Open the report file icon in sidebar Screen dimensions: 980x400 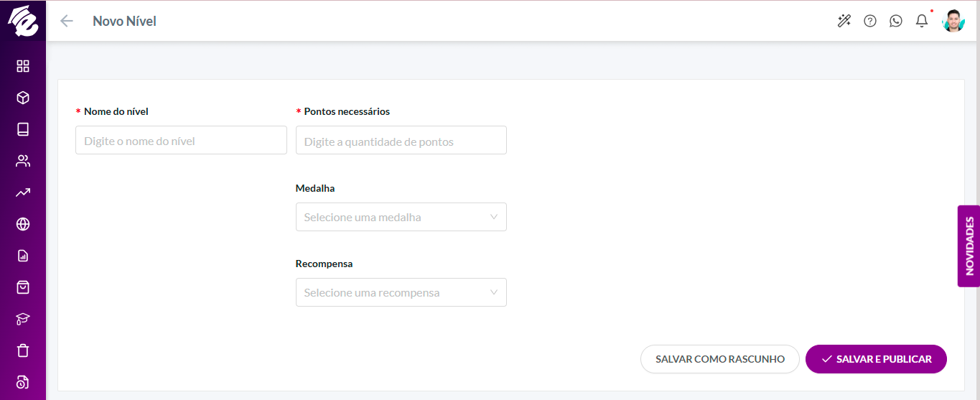pyautogui.click(x=23, y=256)
